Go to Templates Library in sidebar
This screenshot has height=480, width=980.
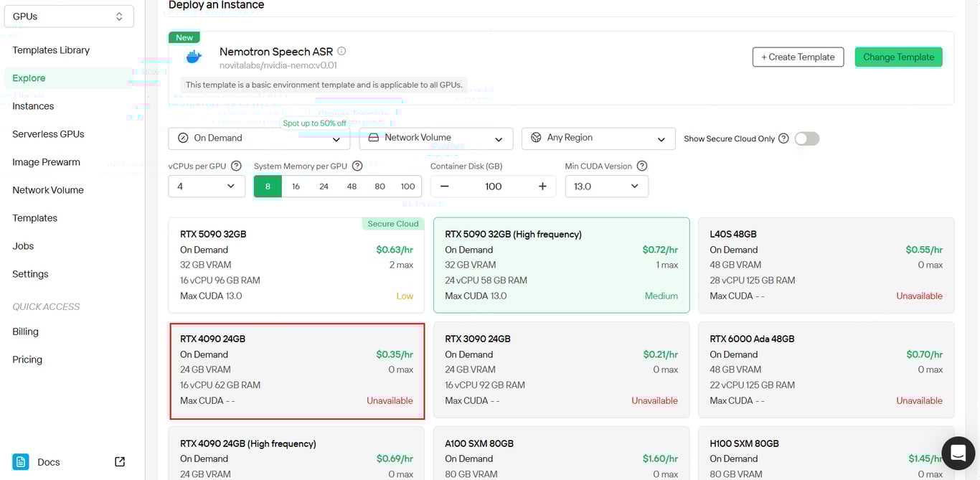(51, 50)
